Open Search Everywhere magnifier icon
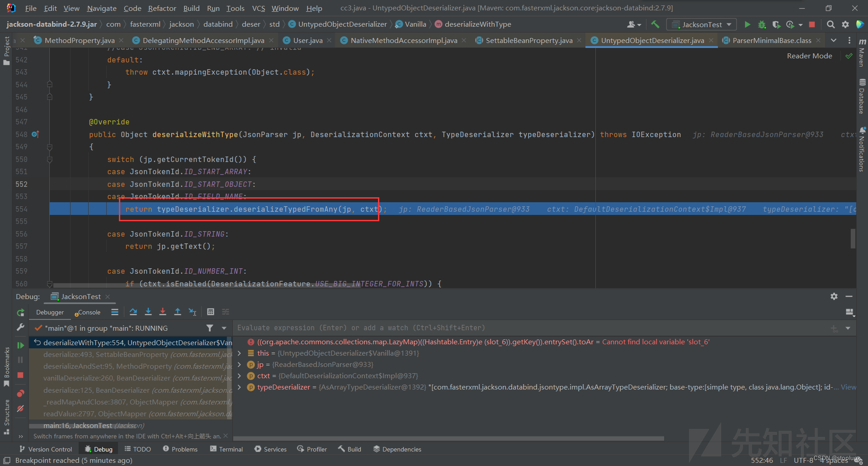 830,24
